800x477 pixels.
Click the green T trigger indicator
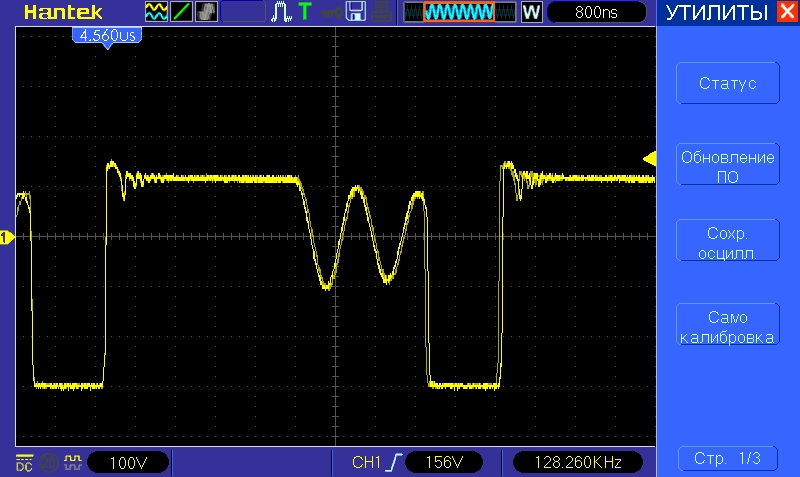(304, 12)
